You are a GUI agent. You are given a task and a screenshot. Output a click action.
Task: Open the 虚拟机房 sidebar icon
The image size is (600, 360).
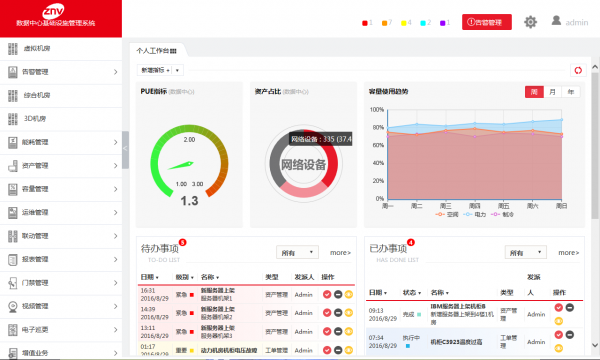coord(13,49)
